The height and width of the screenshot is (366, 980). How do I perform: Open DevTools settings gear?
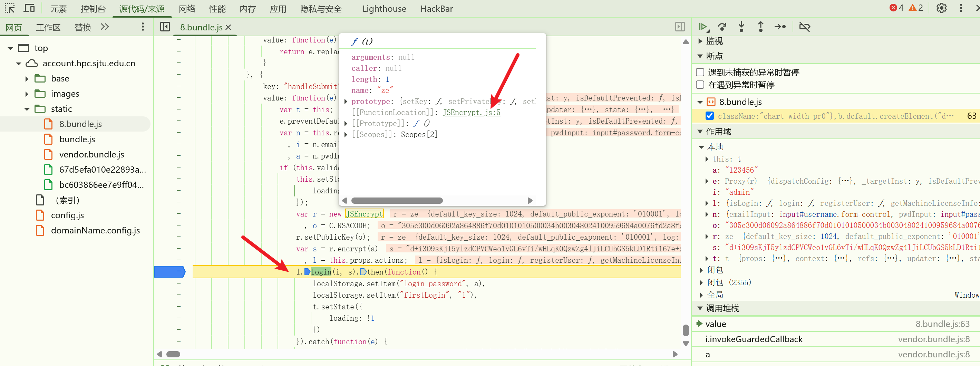coord(941,8)
